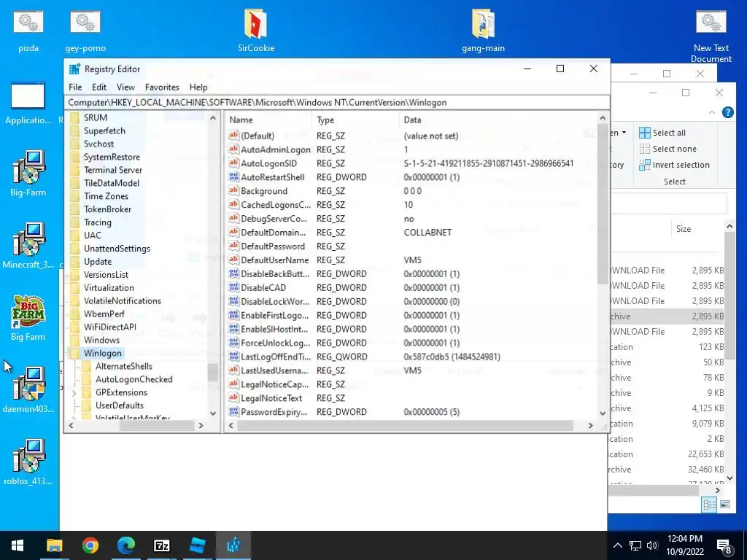The height and width of the screenshot is (560, 747).
Task: Select the AutoRestartShell value
Action: click(x=272, y=177)
